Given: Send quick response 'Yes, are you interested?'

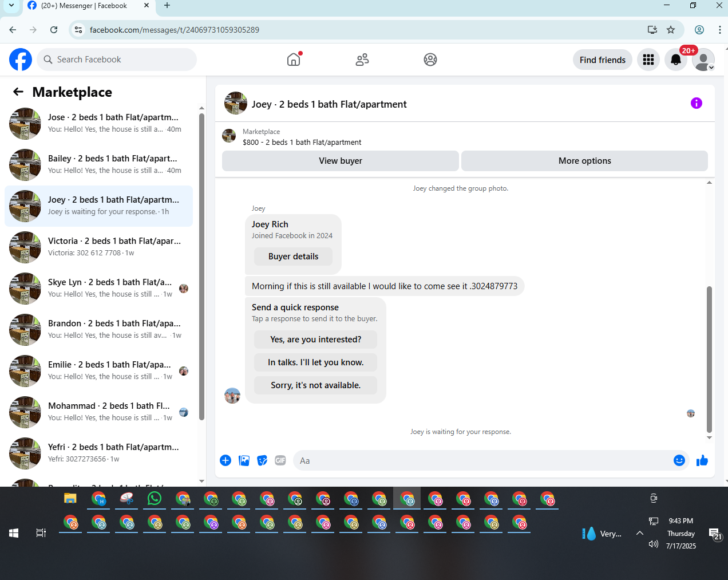Looking at the screenshot, I should (x=316, y=340).
